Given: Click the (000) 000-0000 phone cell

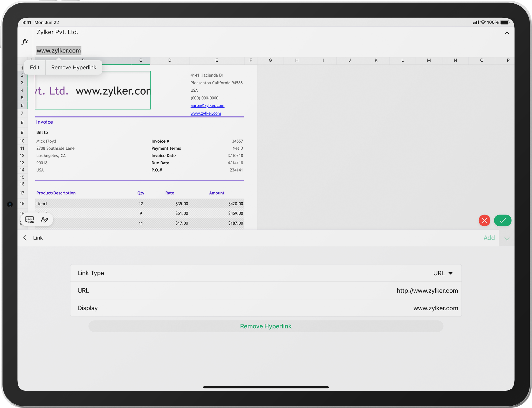Looking at the screenshot, I should [204, 98].
